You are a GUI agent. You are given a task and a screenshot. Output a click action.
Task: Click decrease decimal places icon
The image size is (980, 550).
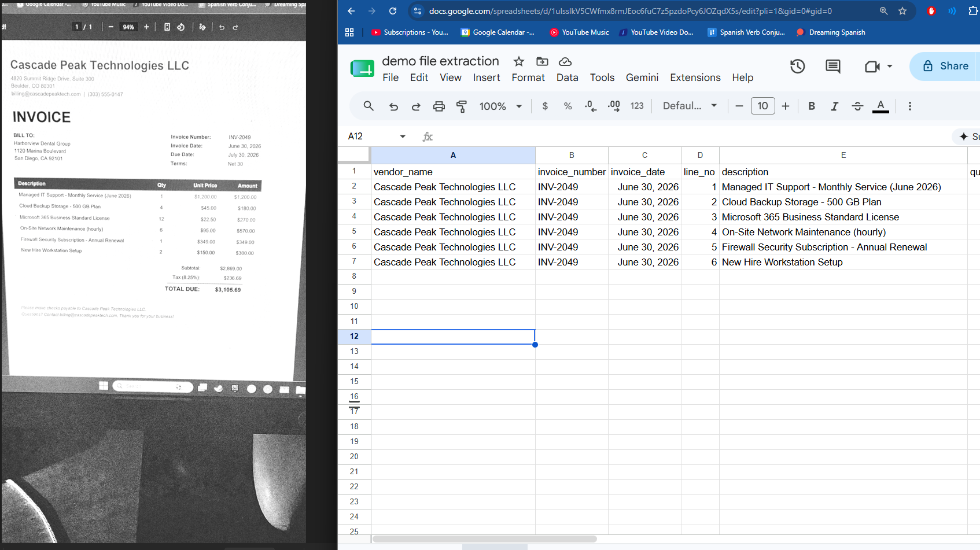(x=591, y=106)
